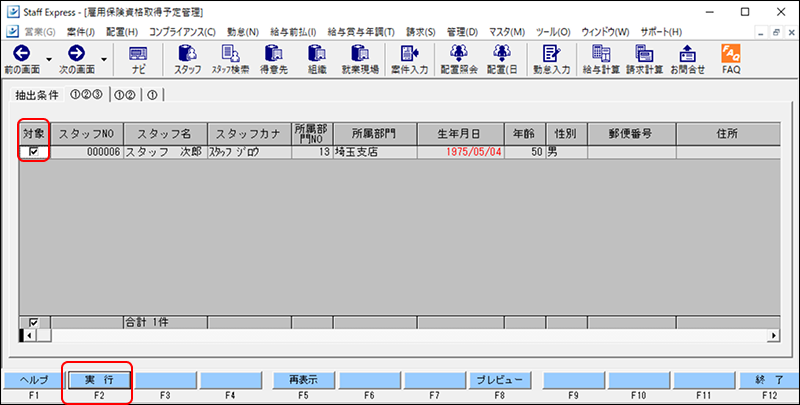Open the 営業(G) menu
The image size is (800, 405).
[40, 32]
